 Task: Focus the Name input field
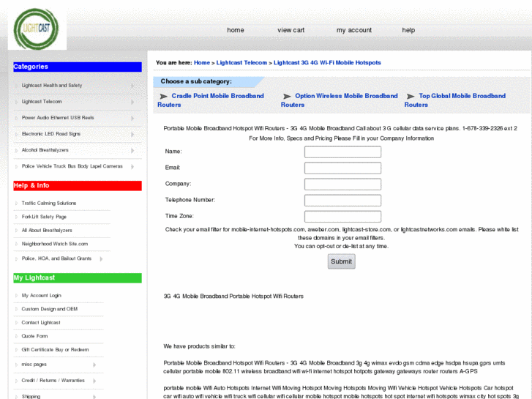[x=342, y=152]
